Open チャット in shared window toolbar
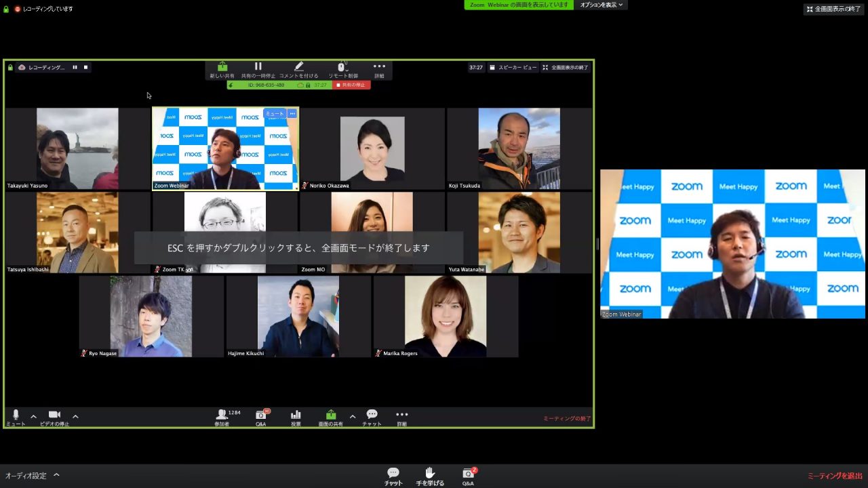This screenshot has width=868, height=488. point(372,418)
